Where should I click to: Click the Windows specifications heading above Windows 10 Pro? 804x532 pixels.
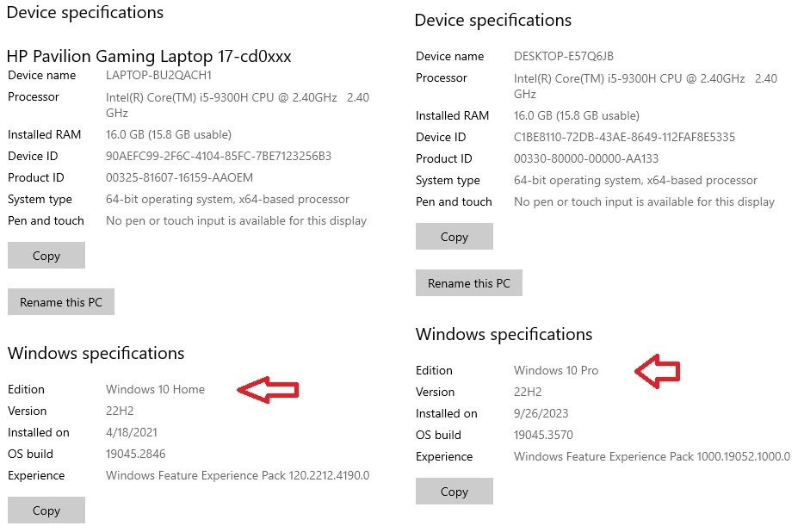[x=504, y=335]
